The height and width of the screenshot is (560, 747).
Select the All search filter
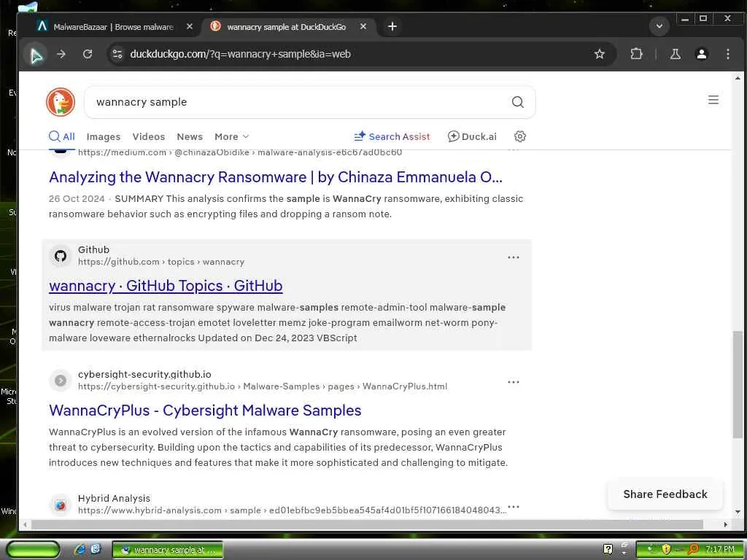pyautogui.click(x=62, y=136)
